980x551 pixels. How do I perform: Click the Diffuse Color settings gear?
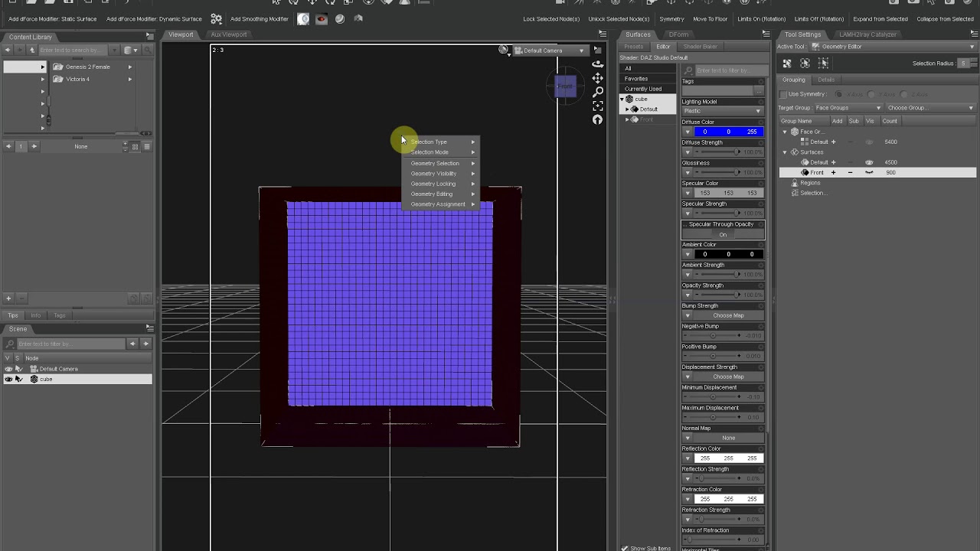coord(760,122)
